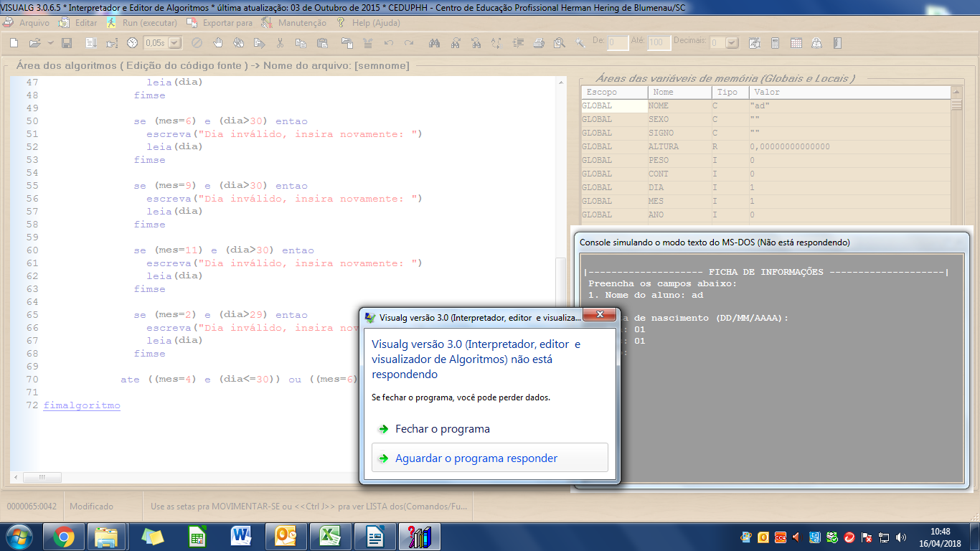The height and width of the screenshot is (551, 980).
Task: Click the step-by-step execution icon
Action: point(91,43)
